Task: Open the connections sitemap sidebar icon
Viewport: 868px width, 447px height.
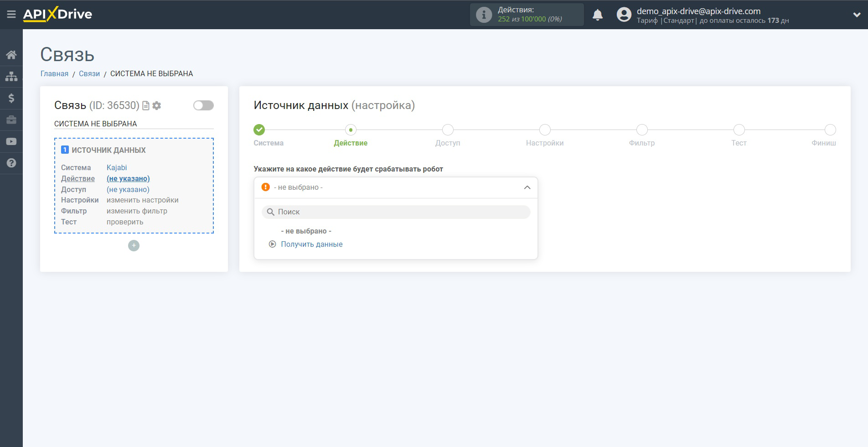Action: click(11, 76)
